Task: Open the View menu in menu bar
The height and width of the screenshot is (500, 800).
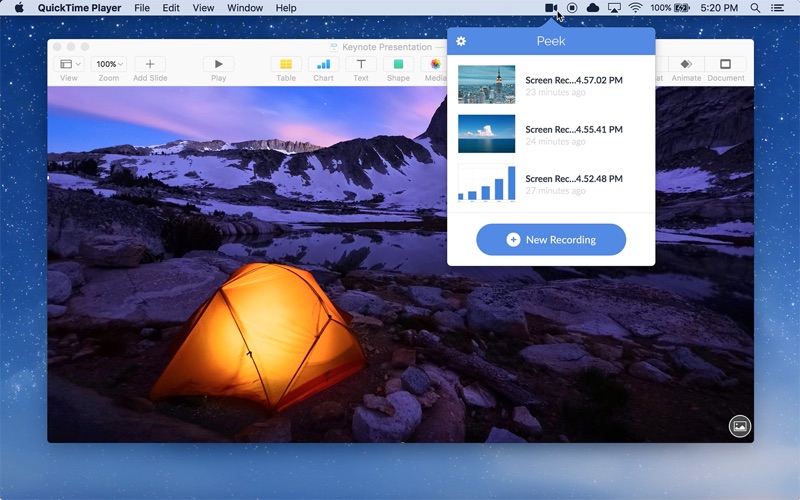Action: click(203, 8)
